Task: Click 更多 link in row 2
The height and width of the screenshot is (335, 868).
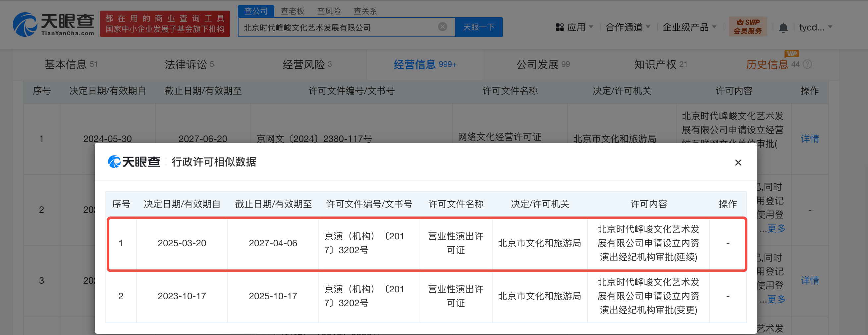Action: pos(776,229)
